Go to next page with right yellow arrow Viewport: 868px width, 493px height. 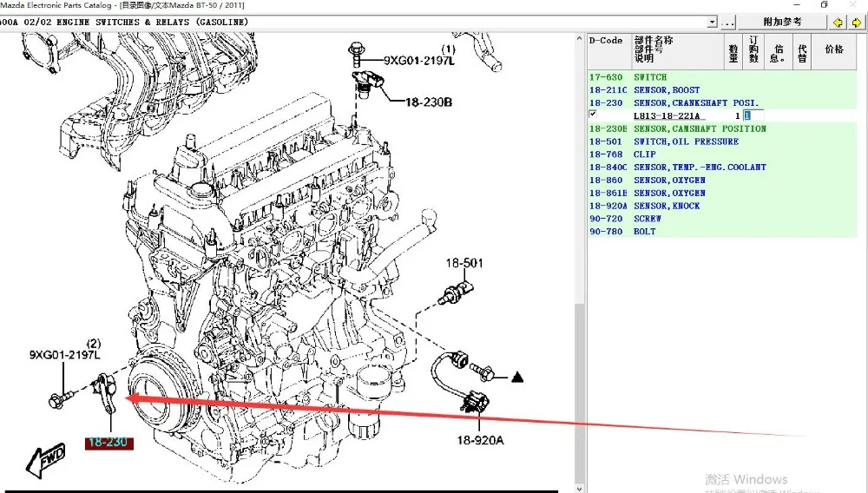pos(857,22)
